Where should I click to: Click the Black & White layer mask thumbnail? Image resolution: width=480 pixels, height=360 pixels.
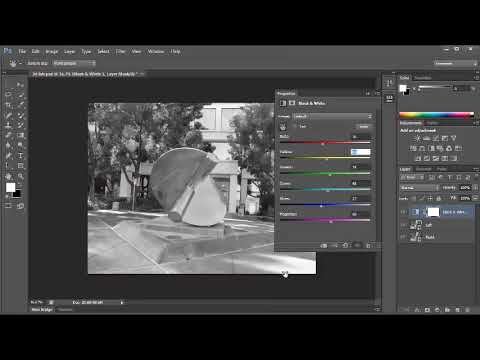(433, 212)
